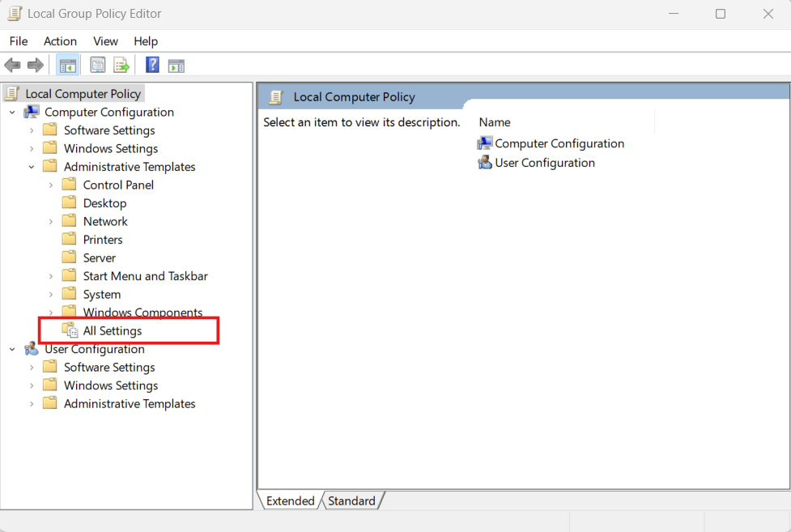Viewport: 791px width, 532px height.
Task: Select User Configuration text in right list
Action: point(545,163)
